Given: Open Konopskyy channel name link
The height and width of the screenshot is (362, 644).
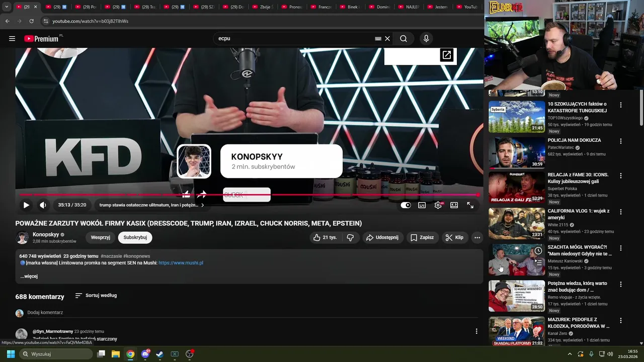Looking at the screenshot, I should click(x=46, y=234).
